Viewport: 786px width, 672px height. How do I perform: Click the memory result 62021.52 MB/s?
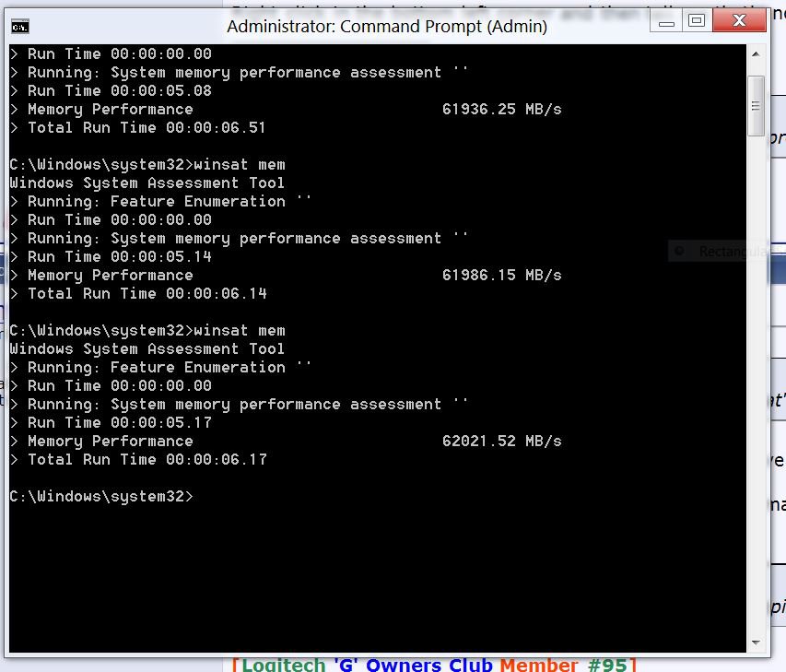502,442
